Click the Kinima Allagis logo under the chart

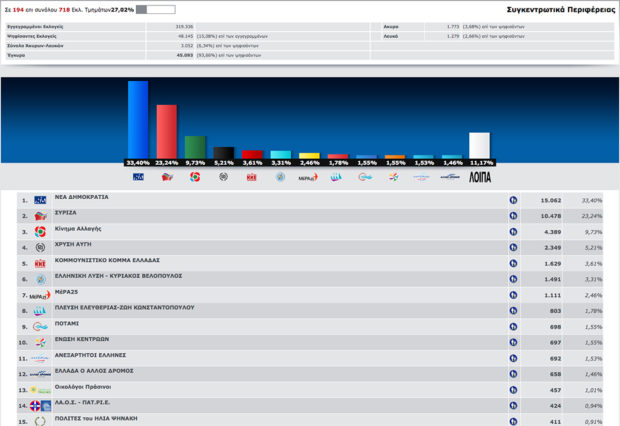[x=195, y=177]
